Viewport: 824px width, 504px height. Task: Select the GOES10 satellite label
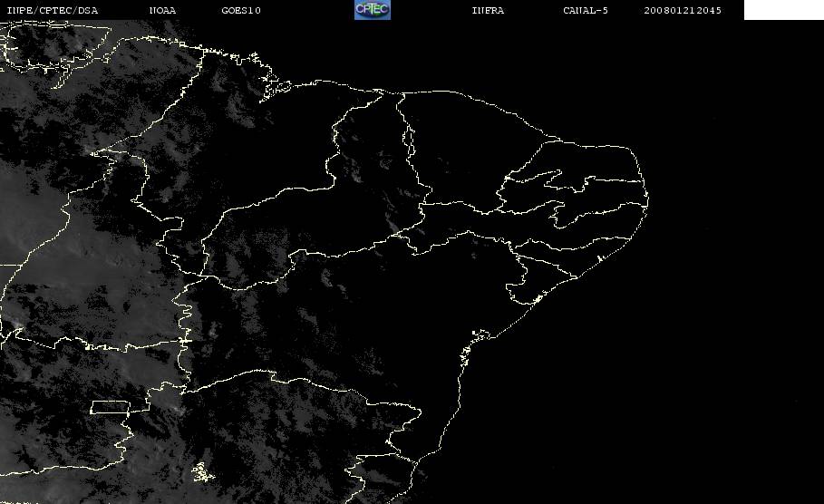coord(241,11)
